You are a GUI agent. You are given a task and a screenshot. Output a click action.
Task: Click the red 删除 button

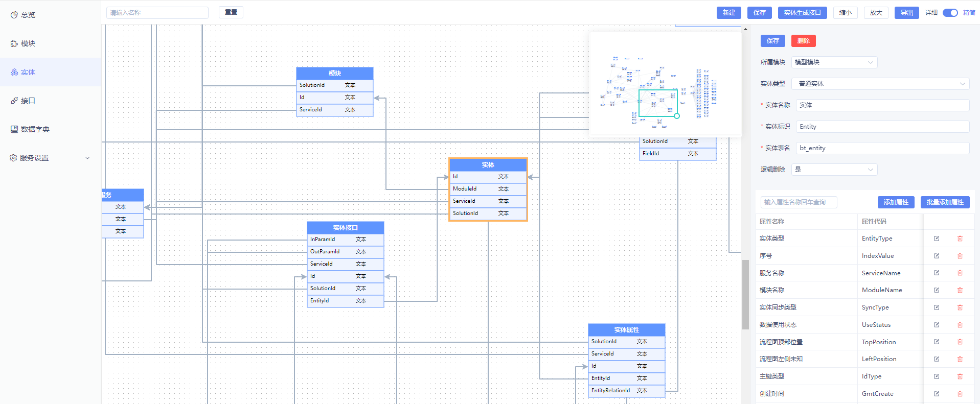click(x=803, y=41)
